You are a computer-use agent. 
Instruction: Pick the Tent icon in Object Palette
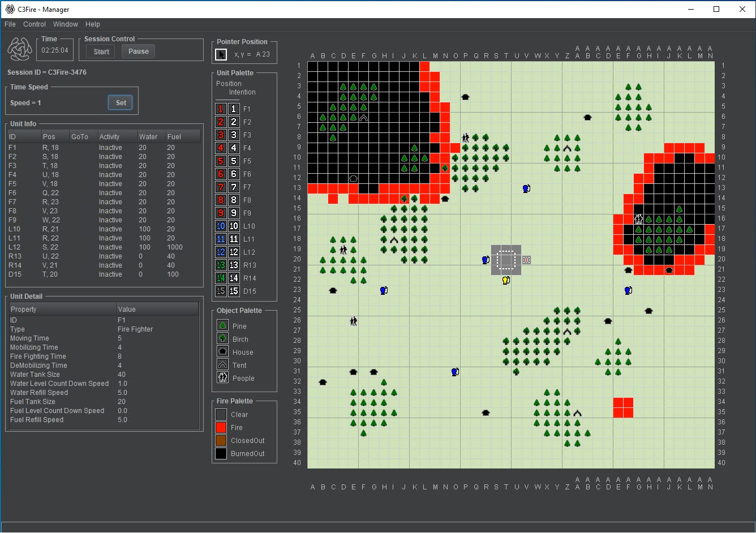(x=222, y=365)
